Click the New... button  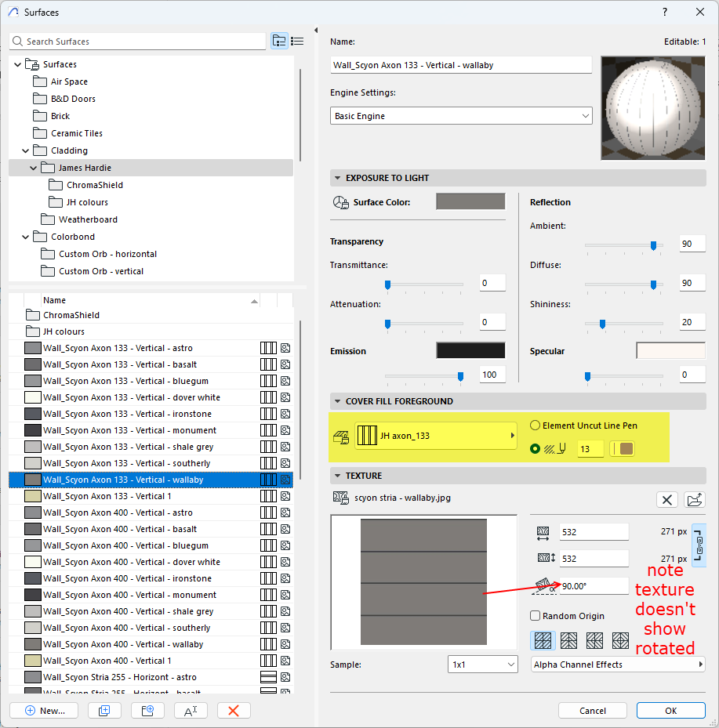pyautogui.click(x=44, y=710)
